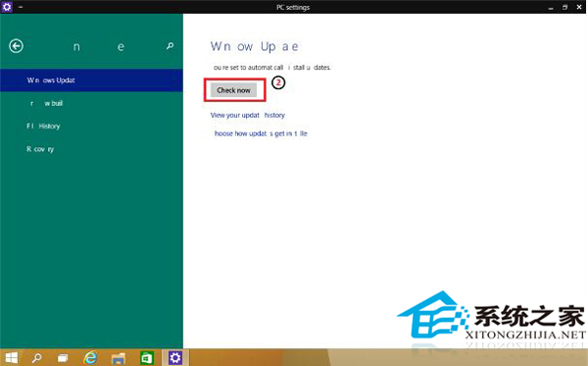Click the taskbar search icon
Screen dimensions: 588x366
point(37,358)
